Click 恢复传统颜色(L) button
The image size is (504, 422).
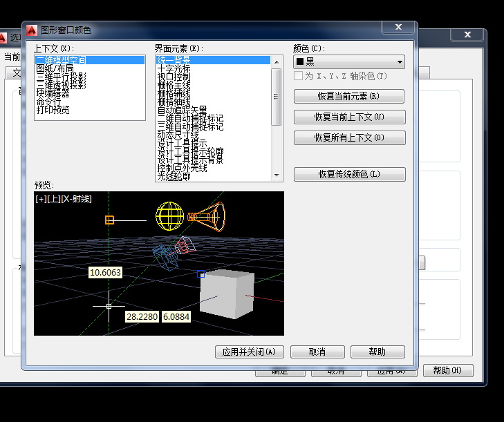tap(349, 174)
